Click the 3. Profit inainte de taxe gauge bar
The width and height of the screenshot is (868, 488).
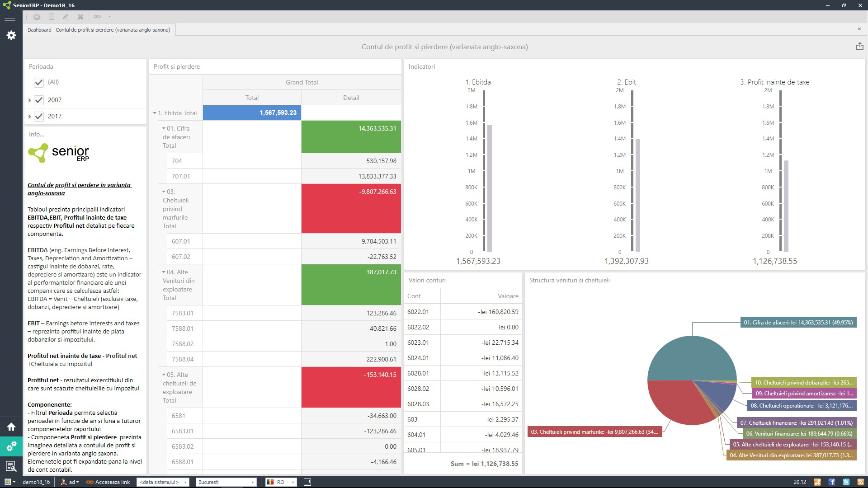pyautogui.click(x=786, y=206)
